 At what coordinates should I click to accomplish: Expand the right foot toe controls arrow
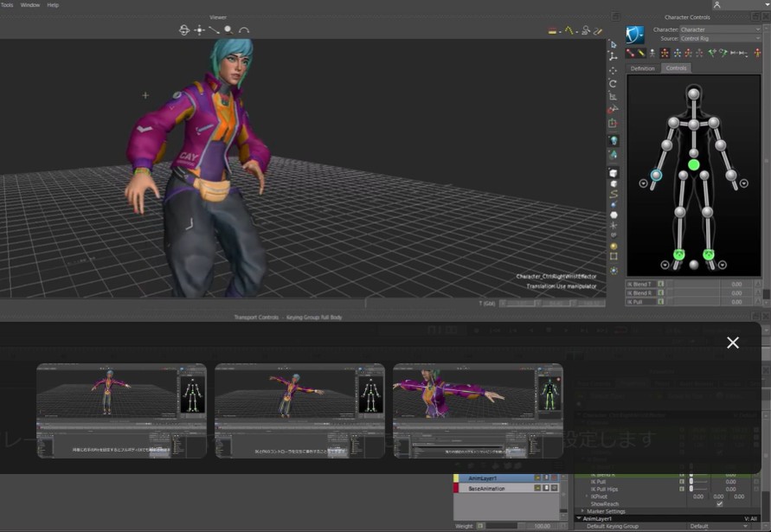point(665,265)
